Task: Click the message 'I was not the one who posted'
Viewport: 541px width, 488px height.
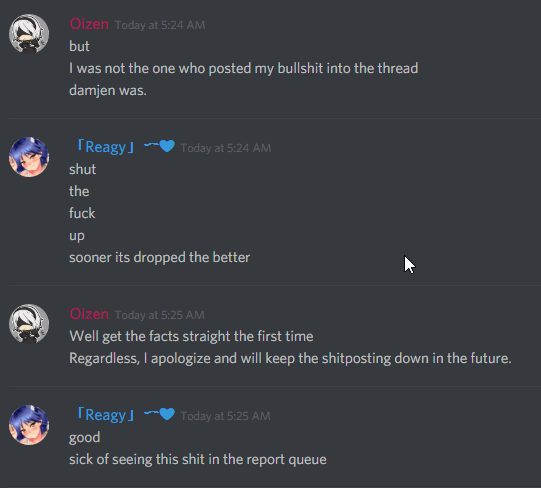Action: coord(244,68)
